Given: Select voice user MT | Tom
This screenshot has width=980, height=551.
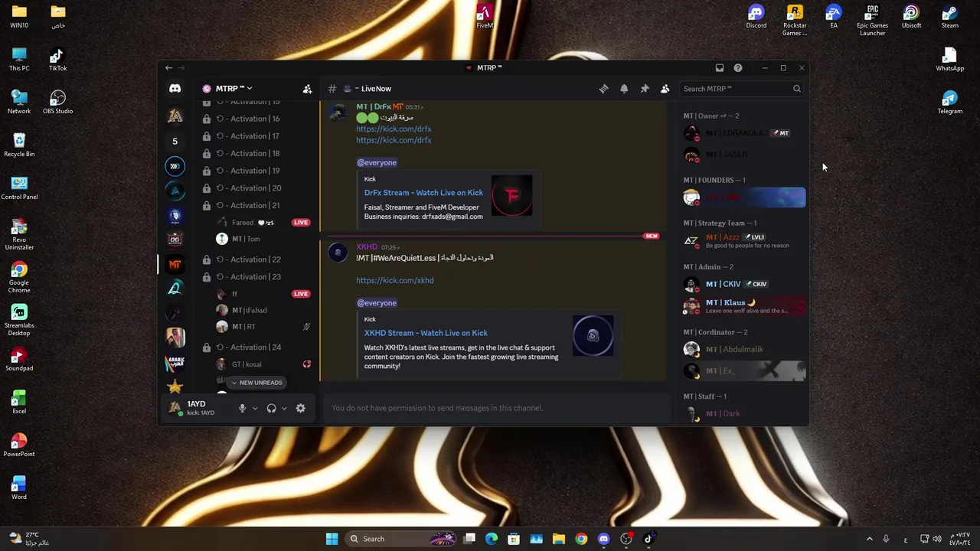Looking at the screenshot, I should click(x=264, y=239).
